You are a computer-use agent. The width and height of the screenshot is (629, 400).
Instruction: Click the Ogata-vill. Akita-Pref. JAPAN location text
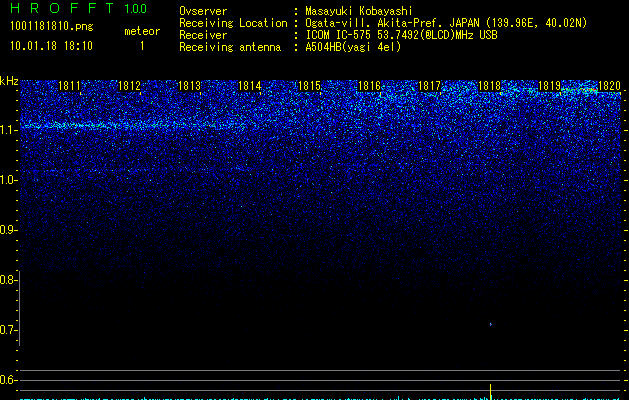tap(446, 23)
